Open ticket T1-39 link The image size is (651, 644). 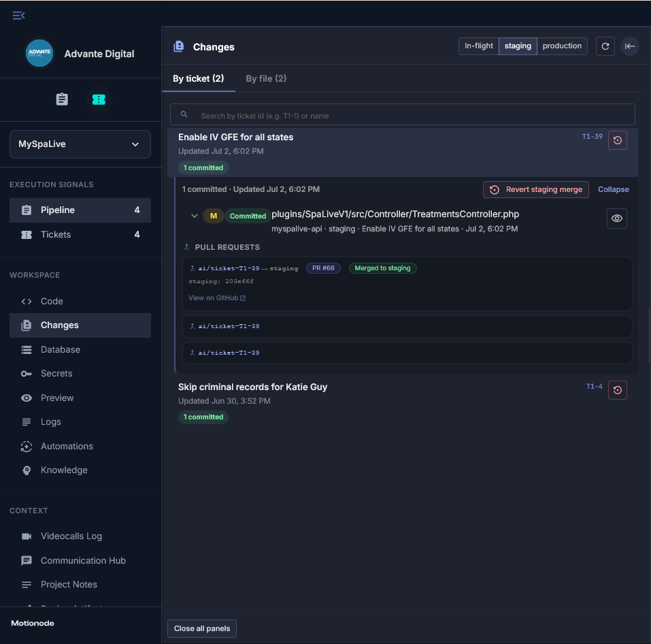pyautogui.click(x=592, y=137)
